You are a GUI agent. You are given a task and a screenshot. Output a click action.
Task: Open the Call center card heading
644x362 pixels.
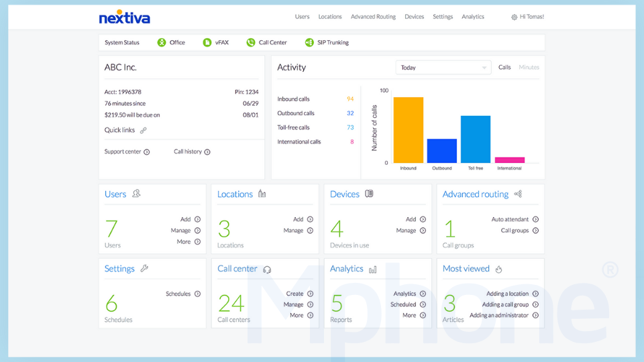click(237, 269)
